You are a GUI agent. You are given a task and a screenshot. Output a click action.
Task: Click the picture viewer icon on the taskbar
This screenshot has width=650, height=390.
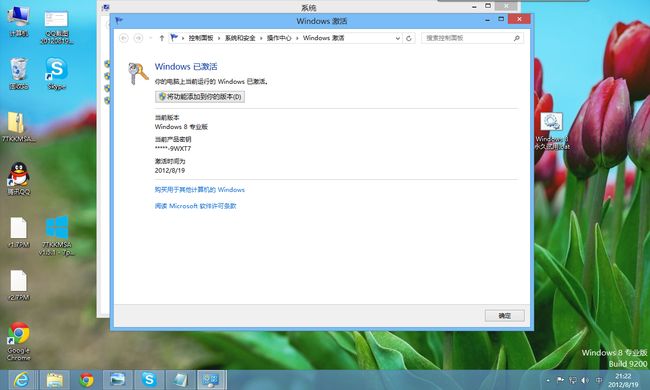[x=118, y=380]
